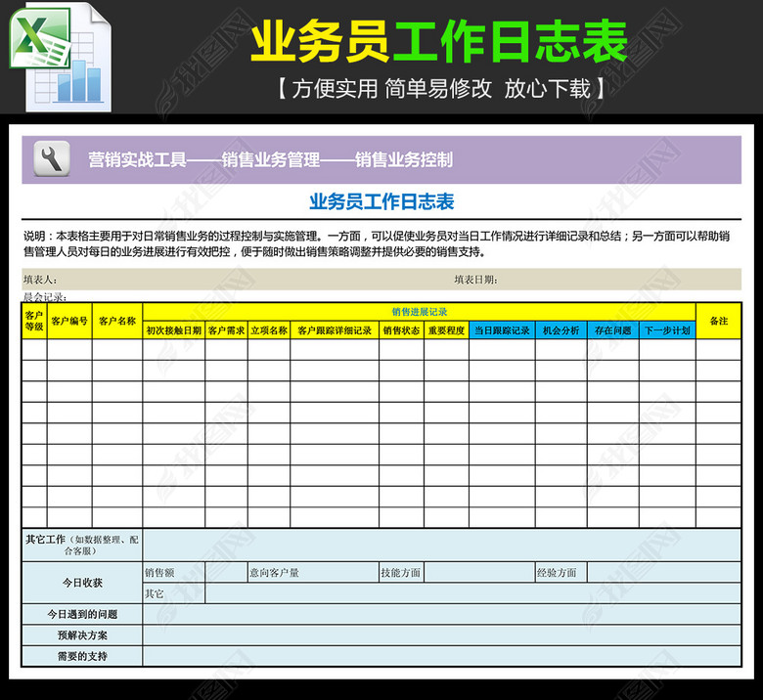Click the 意向客户量 cell
The height and width of the screenshot is (700, 763).
(x=313, y=573)
